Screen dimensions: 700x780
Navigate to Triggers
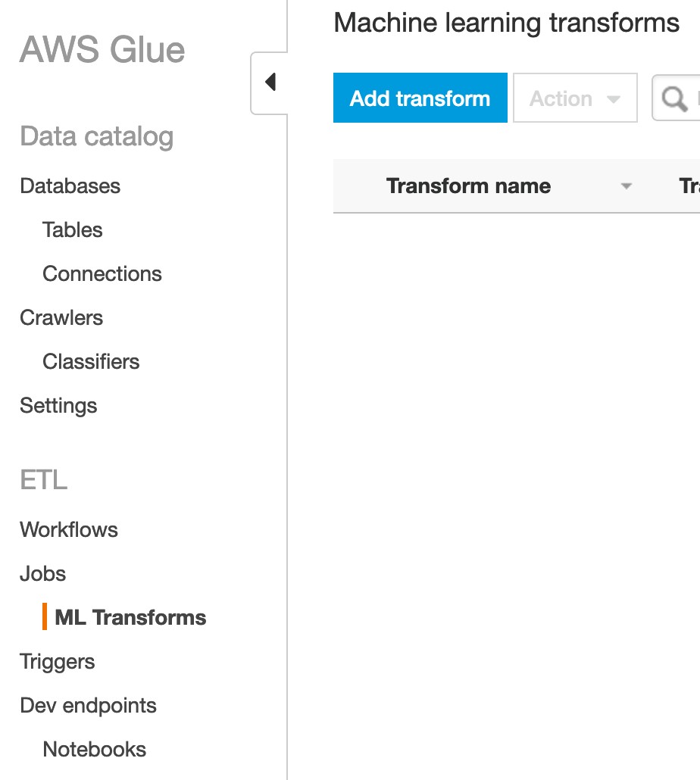58,662
